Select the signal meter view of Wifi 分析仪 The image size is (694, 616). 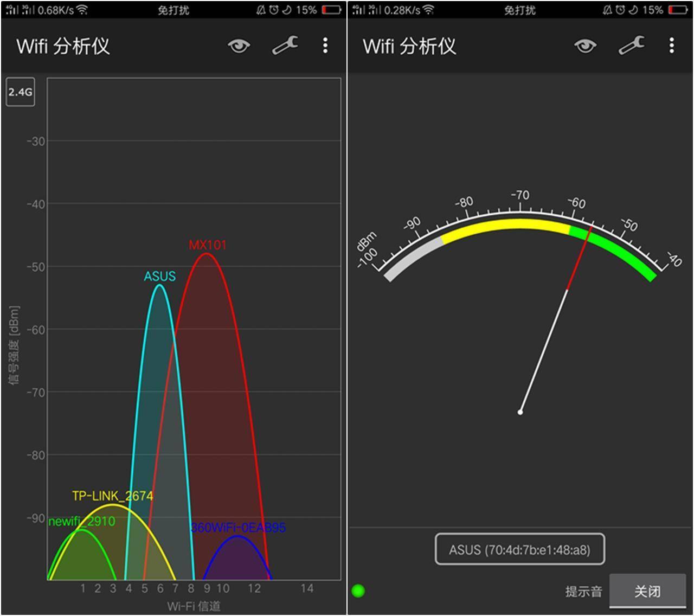pyautogui.click(x=410, y=46)
